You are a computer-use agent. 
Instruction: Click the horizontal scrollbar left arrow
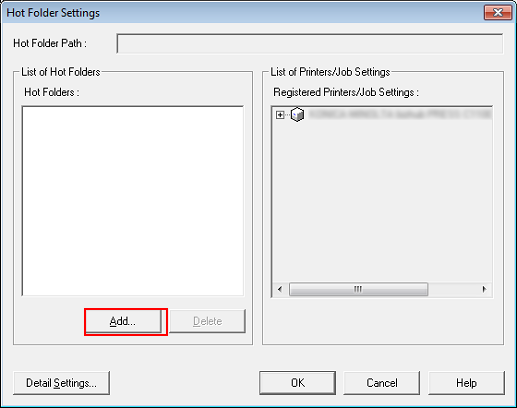click(280, 289)
